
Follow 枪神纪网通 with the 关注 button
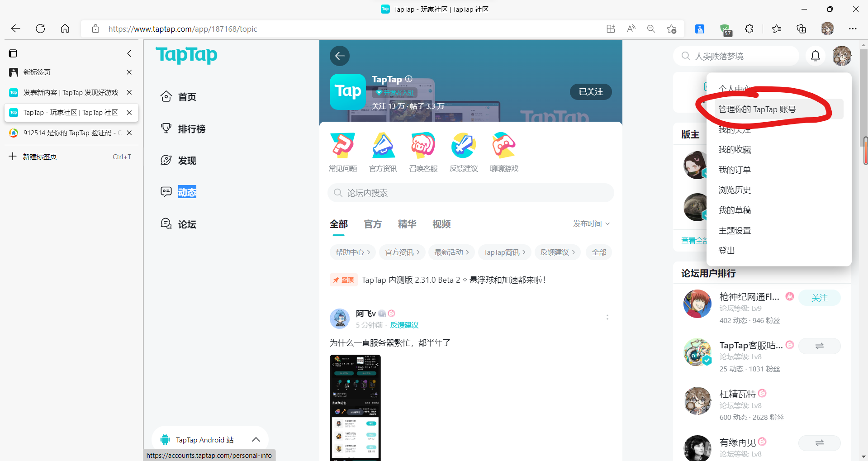(820, 298)
